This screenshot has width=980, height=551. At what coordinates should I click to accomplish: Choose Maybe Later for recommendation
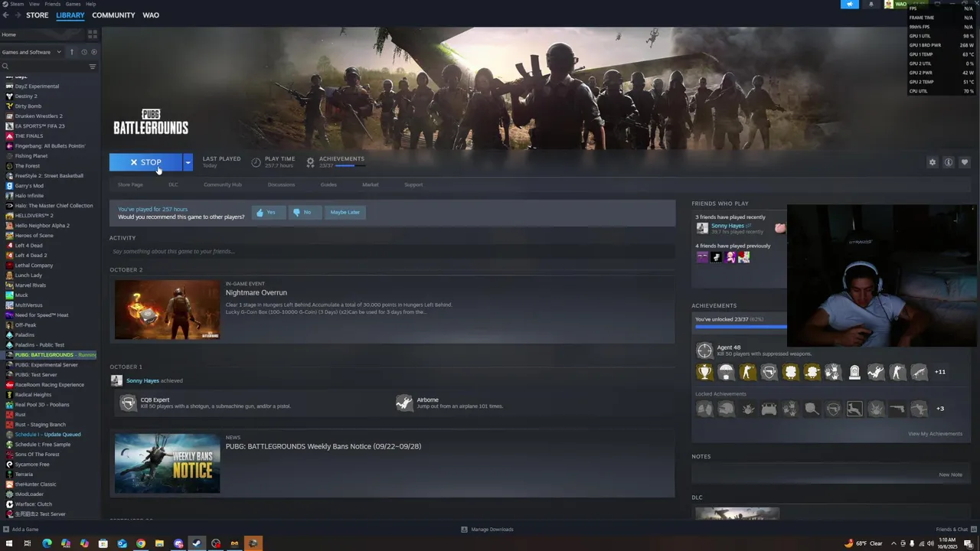tap(345, 212)
